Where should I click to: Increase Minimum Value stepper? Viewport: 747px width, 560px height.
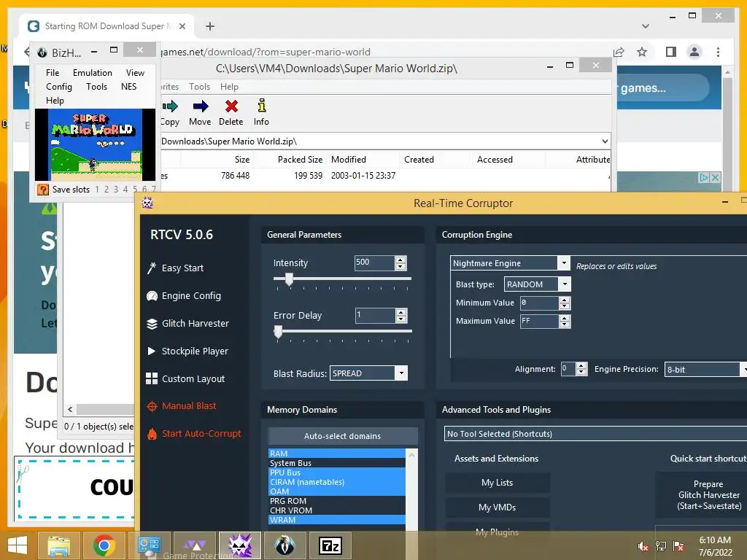(565, 300)
